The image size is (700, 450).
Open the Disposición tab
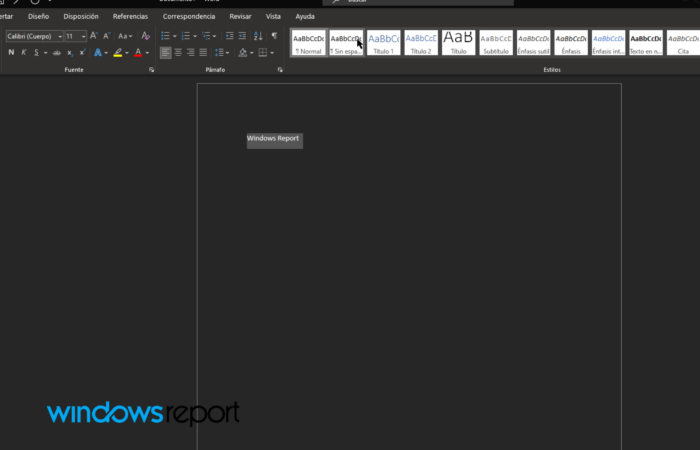coord(81,17)
